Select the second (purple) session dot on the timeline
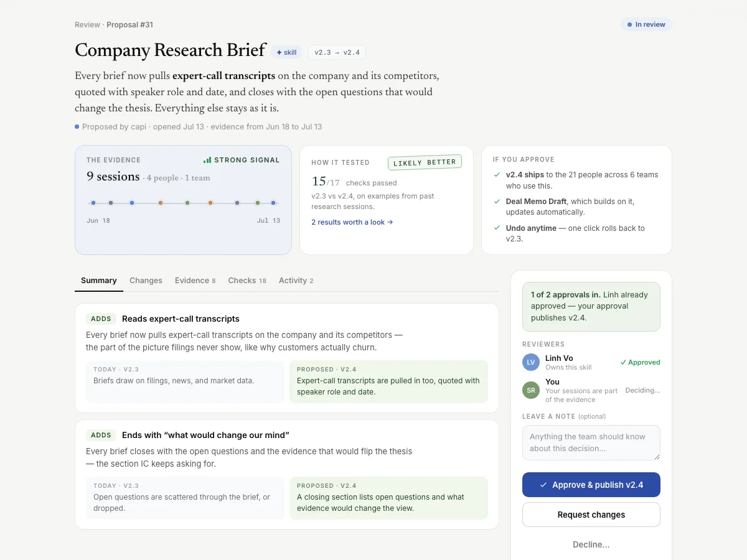The height and width of the screenshot is (560, 747). coord(111,203)
